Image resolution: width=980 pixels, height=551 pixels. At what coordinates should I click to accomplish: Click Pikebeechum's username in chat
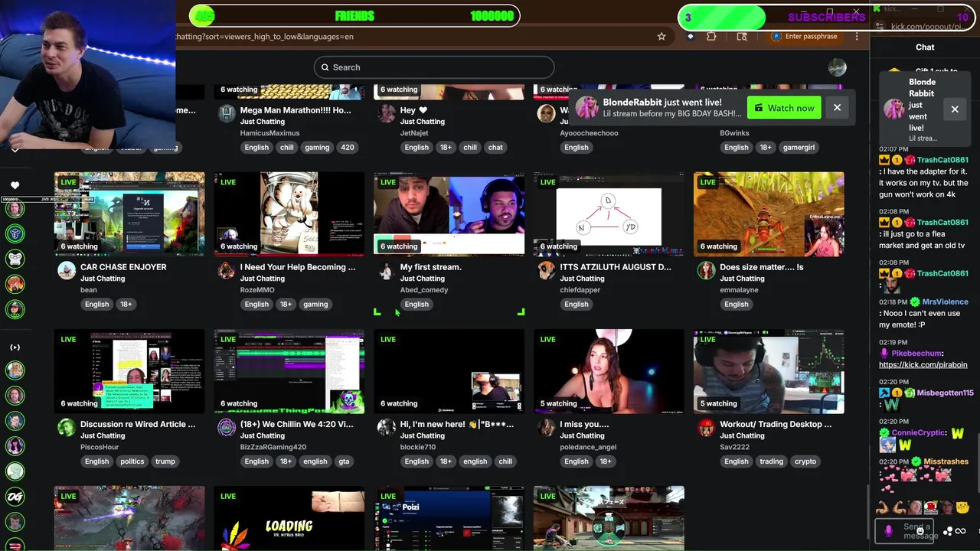[x=916, y=354]
